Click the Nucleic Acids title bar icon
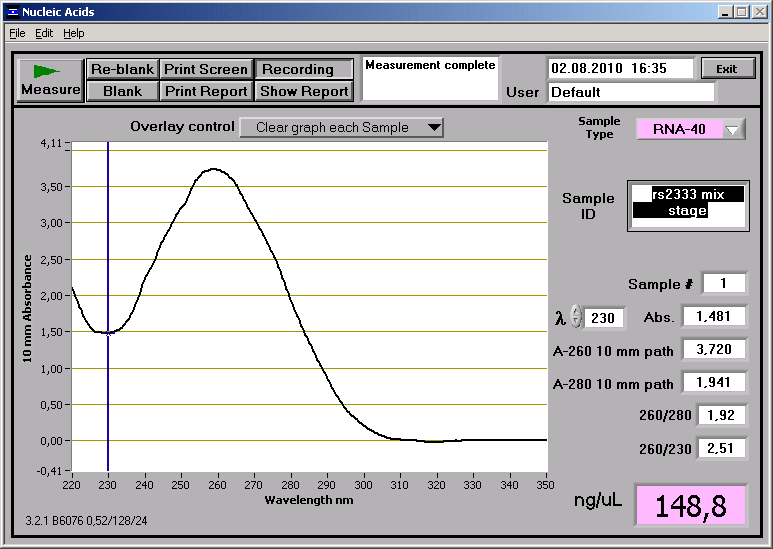Viewport: 773px width, 549px height. click(11, 11)
